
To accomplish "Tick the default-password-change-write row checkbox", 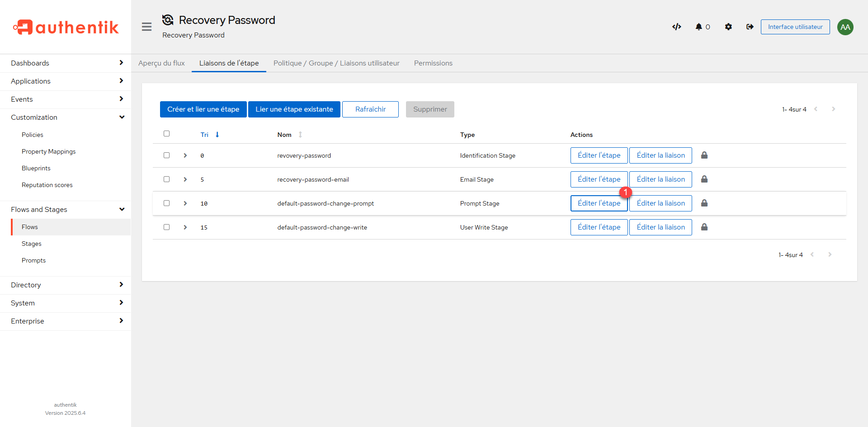I will point(166,227).
